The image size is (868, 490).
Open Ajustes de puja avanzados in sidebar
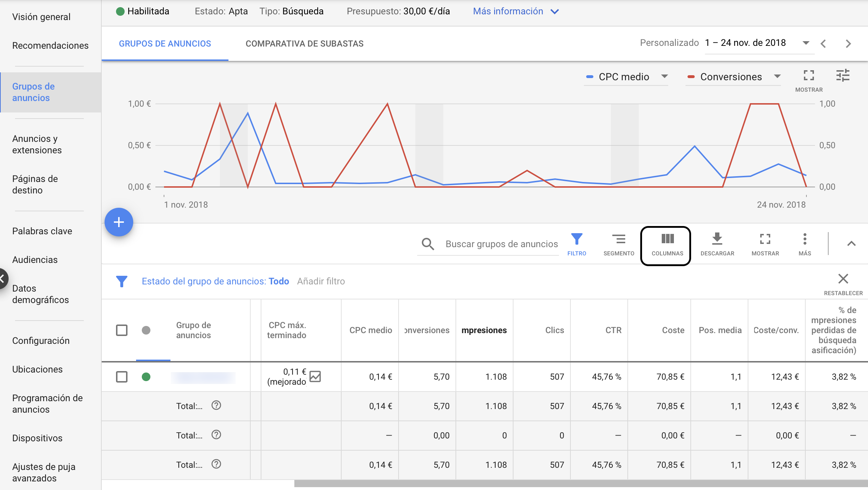tap(44, 472)
